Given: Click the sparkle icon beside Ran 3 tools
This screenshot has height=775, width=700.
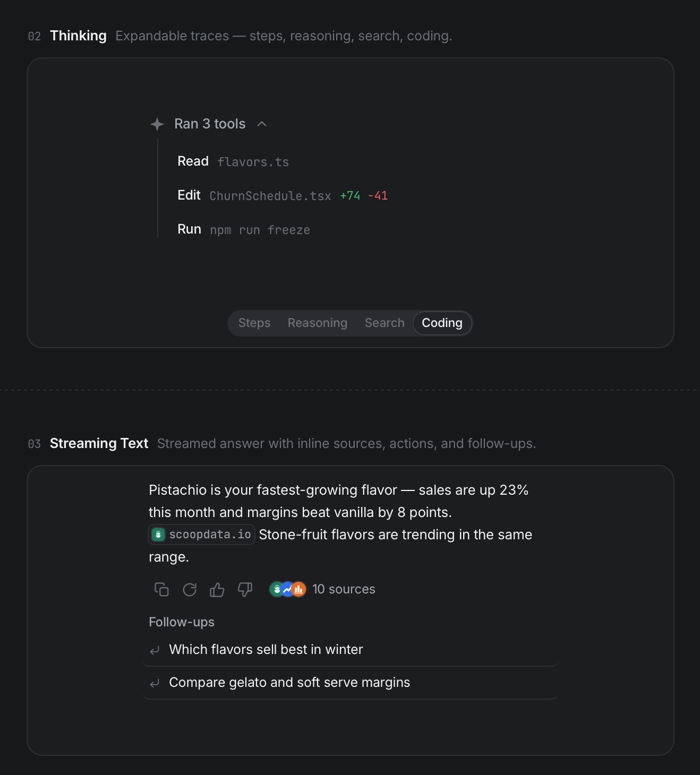Looking at the screenshot, I should [x=157, y=124].
